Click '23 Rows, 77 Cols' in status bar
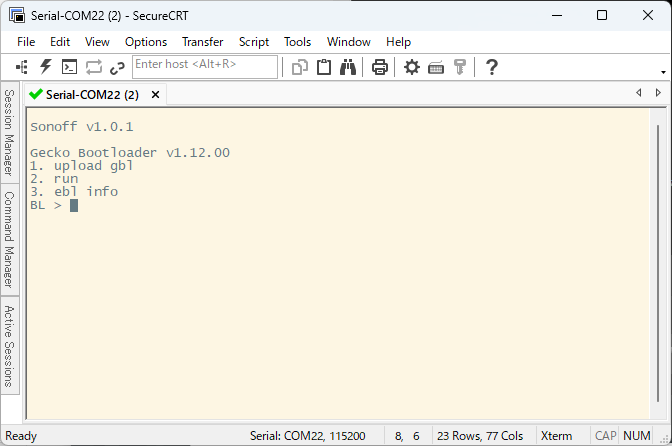The height and width of the screenshot is (446, 672). pos(480,436)
